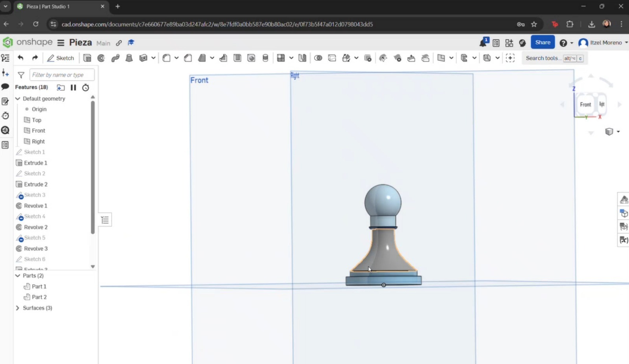Open the Transform tool dropdown arrow
This screenshot has height=364, width=629.
coord(356,58)
